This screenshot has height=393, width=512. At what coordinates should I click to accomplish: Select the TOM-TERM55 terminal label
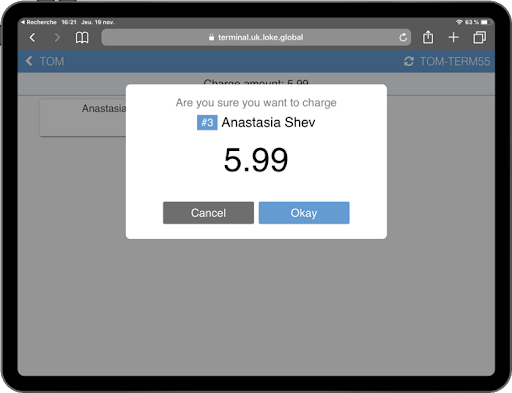point(455,61)
